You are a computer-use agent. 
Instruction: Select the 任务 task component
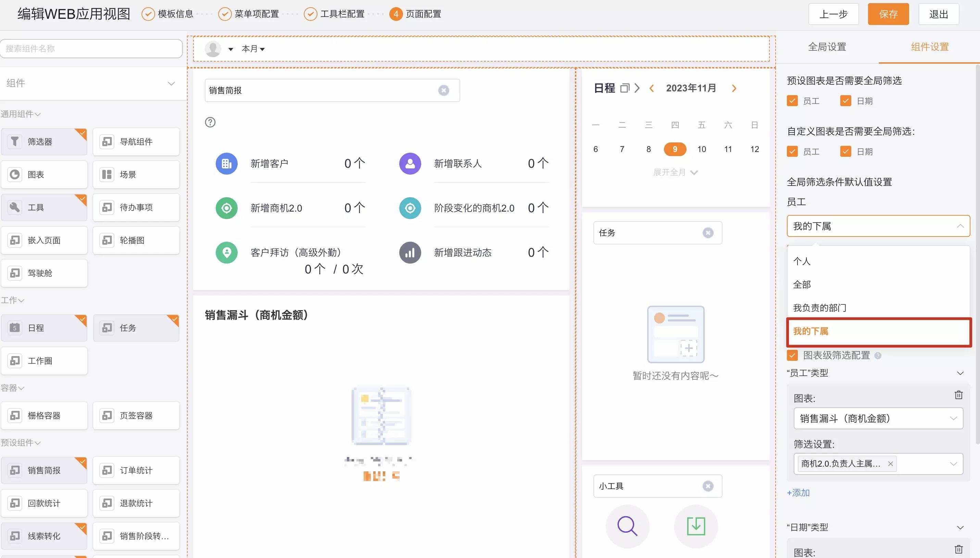click(x=136, y=328)
